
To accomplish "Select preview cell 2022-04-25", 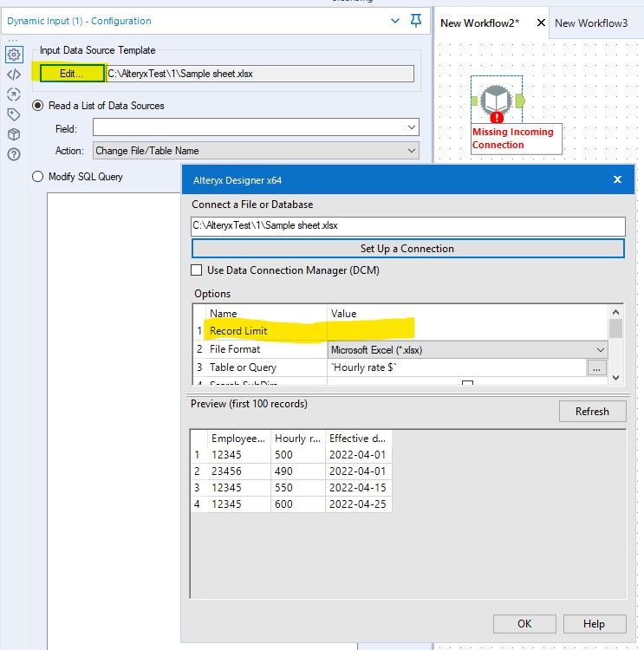I will click(x=358, y=504).
